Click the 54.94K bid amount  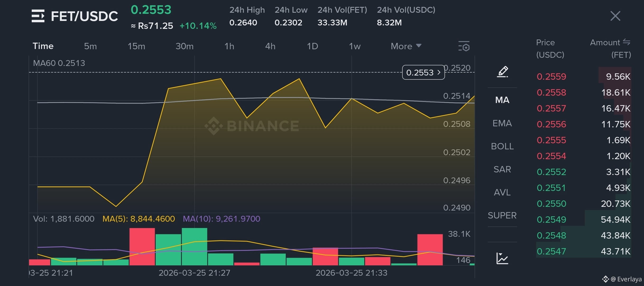click(616, 220)
